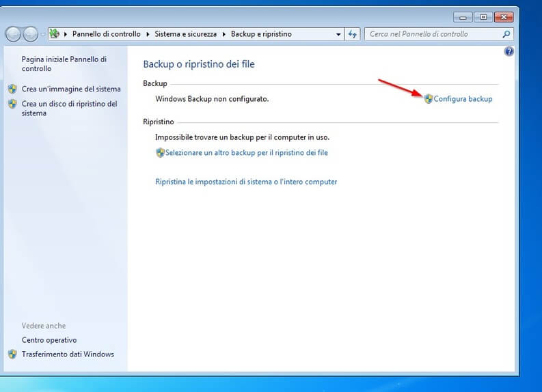542x392 pixels.
Task: Maximize the Control Panel window
Action: pyautogui.click(x=483, y=17)
